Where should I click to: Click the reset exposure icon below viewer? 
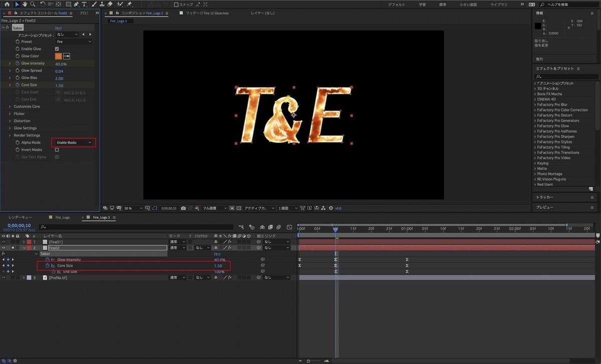(x=331, y=208)
